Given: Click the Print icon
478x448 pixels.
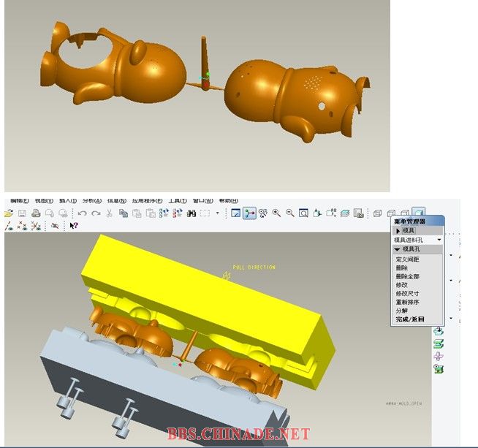Looking at the screenshot, I should click(x=36, y=213).
